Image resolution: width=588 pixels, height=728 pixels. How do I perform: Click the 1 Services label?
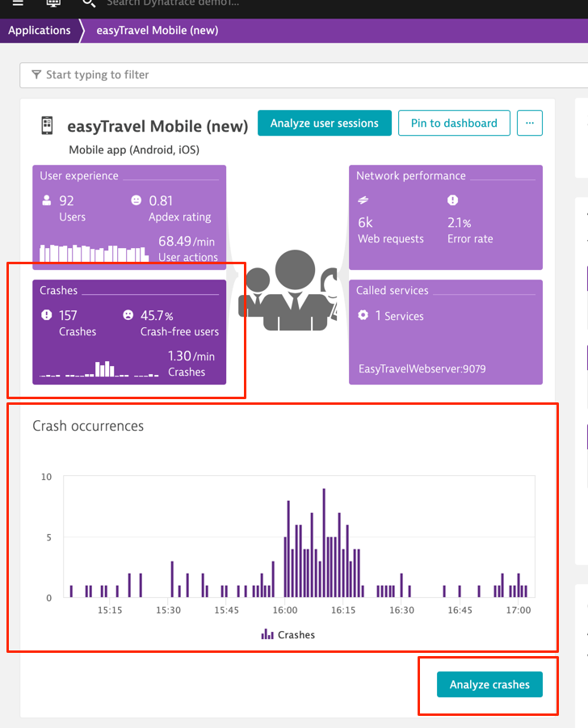coord(399,316)
